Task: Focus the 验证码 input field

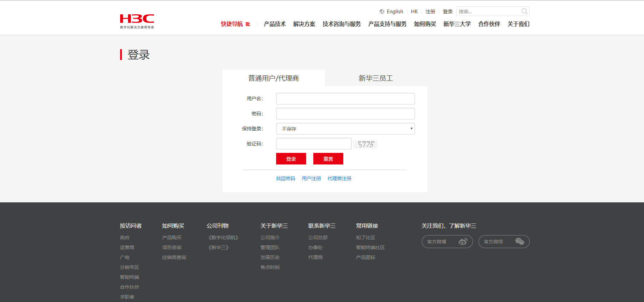Action: pyautogui.click(x=314, y=144)
